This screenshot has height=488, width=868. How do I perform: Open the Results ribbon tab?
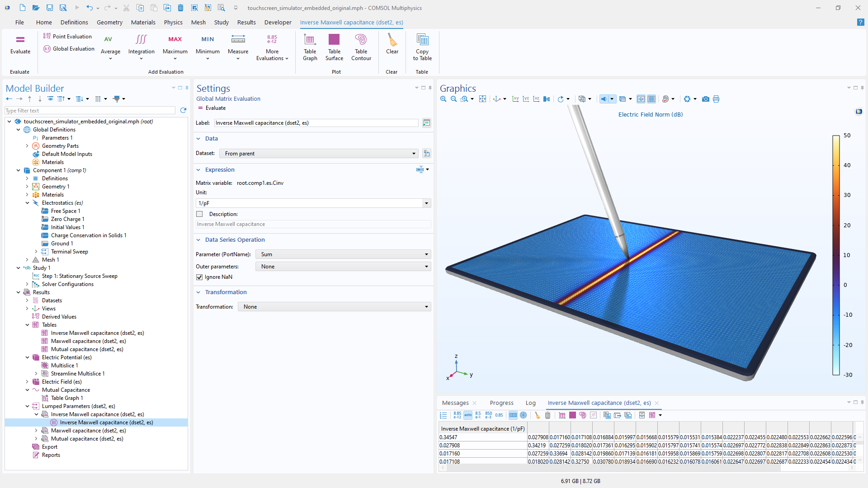(x=246, y=22)
